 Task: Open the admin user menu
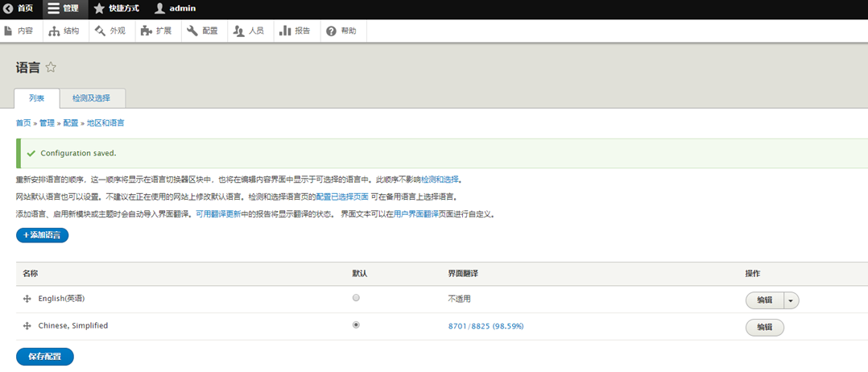pyautogui.click(x=176, y=9)
